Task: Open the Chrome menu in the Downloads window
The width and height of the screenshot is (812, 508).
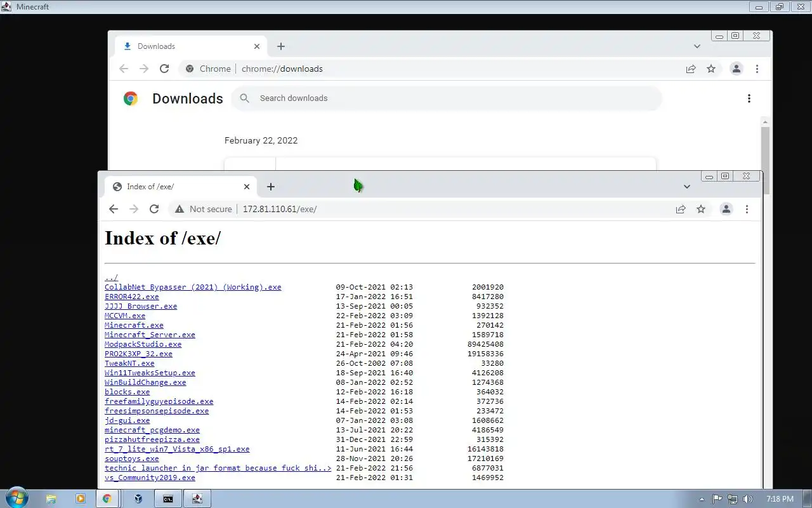Action: point(757,69)
